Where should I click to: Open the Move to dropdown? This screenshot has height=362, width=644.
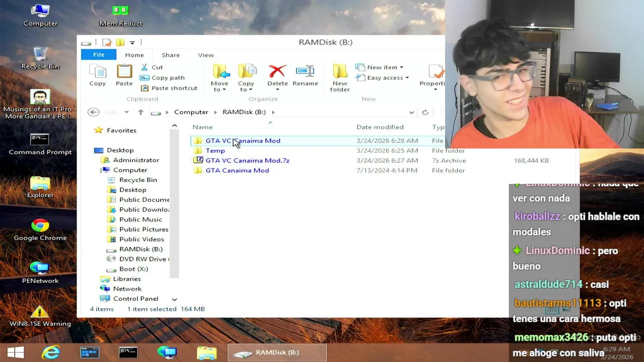click(219, 78)
